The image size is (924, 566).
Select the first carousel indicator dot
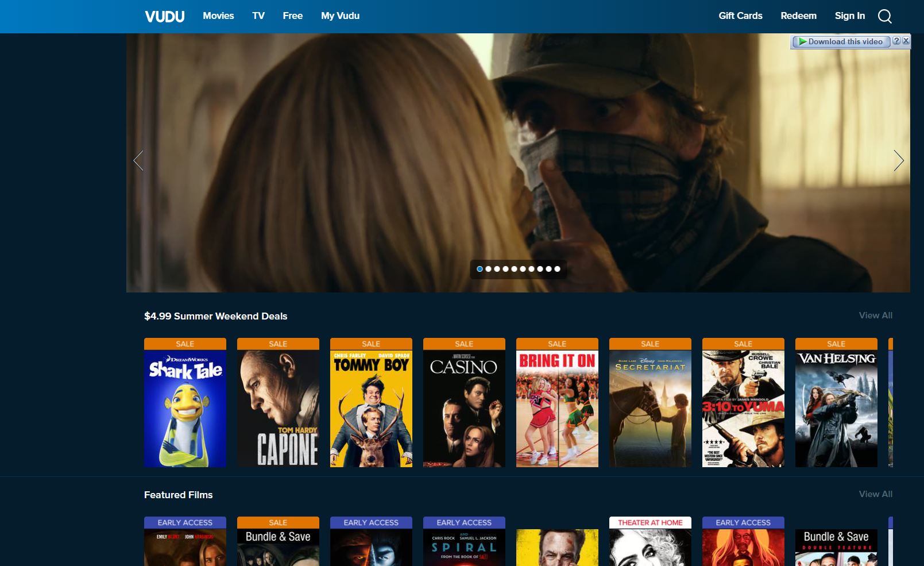[x=480, y=269]
